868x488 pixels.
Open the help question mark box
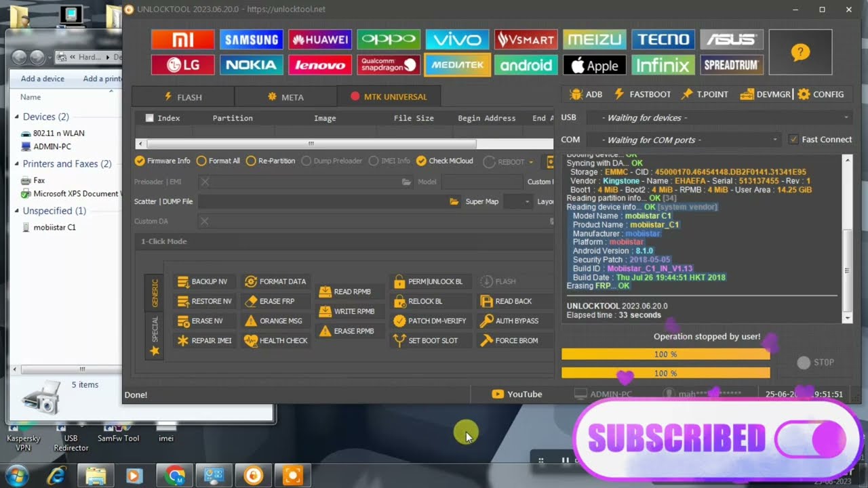coord(800,52)
